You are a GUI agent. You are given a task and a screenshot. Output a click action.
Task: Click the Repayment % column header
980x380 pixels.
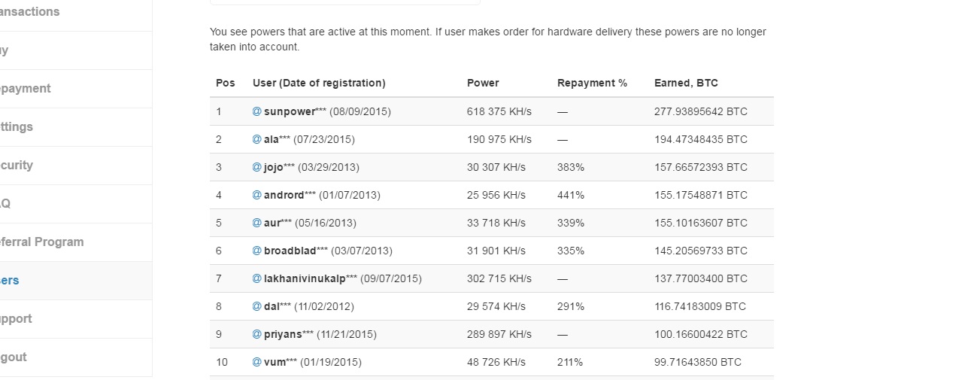[592, 83]
